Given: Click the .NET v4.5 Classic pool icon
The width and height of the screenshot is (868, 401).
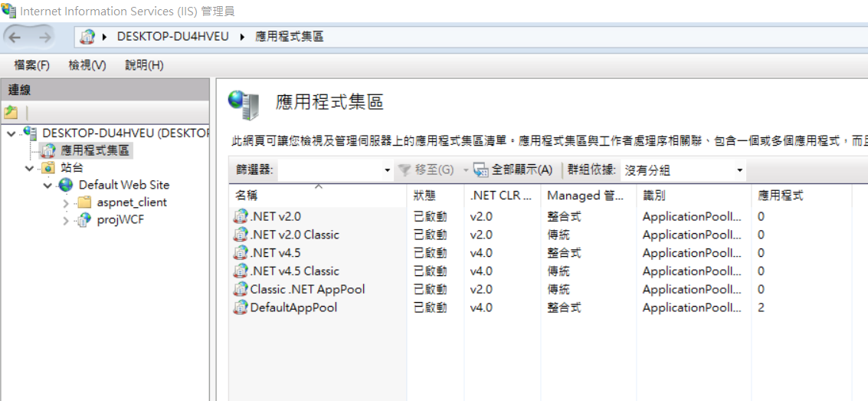Looking at the screenshot, I should (x=241, y=271).
